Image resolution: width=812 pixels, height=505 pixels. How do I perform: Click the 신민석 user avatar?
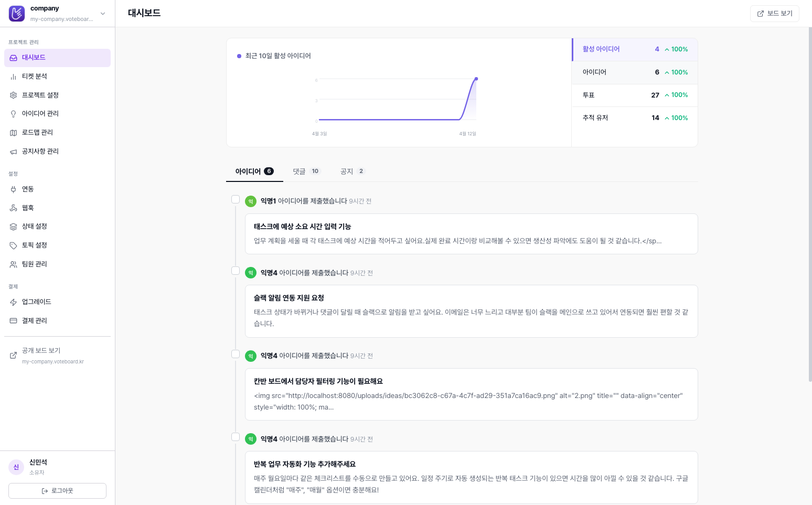pos(16,467)
